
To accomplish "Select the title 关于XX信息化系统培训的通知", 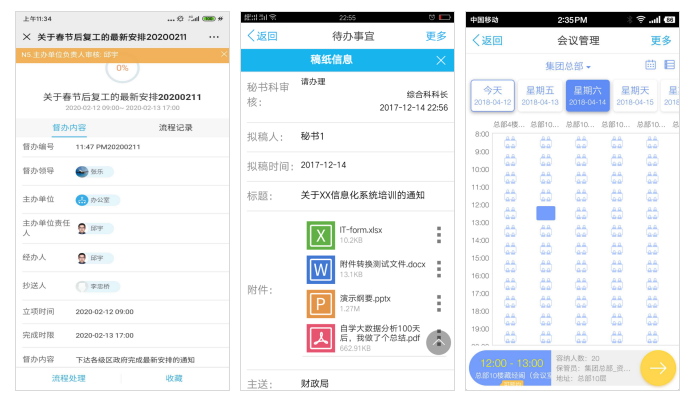I will coord(363,195).
